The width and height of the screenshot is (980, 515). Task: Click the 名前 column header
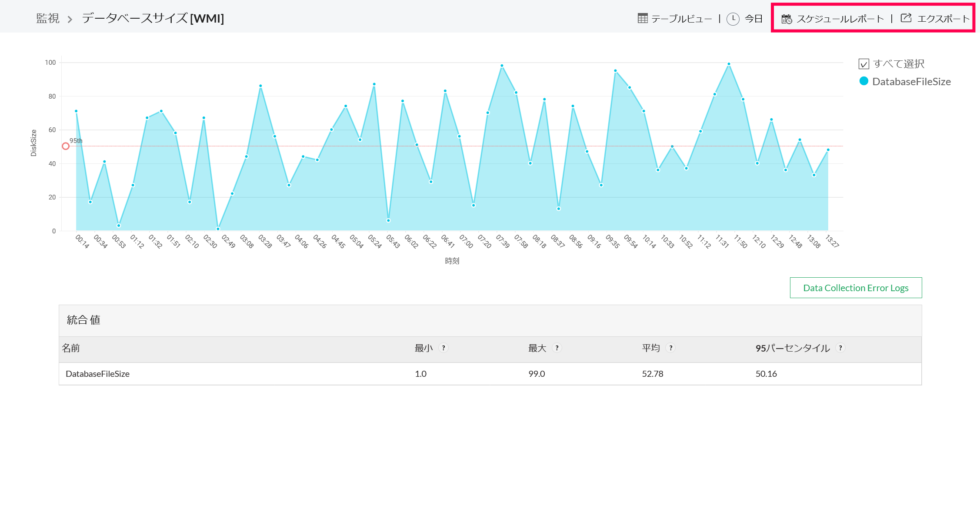pyautogui.click(x=71, y=348)
